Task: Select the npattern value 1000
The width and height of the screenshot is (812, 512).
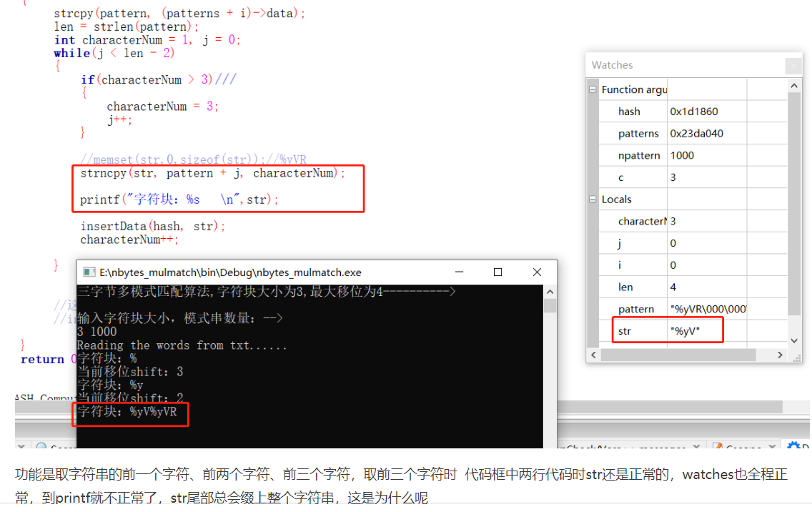Action: pos(682,155)
